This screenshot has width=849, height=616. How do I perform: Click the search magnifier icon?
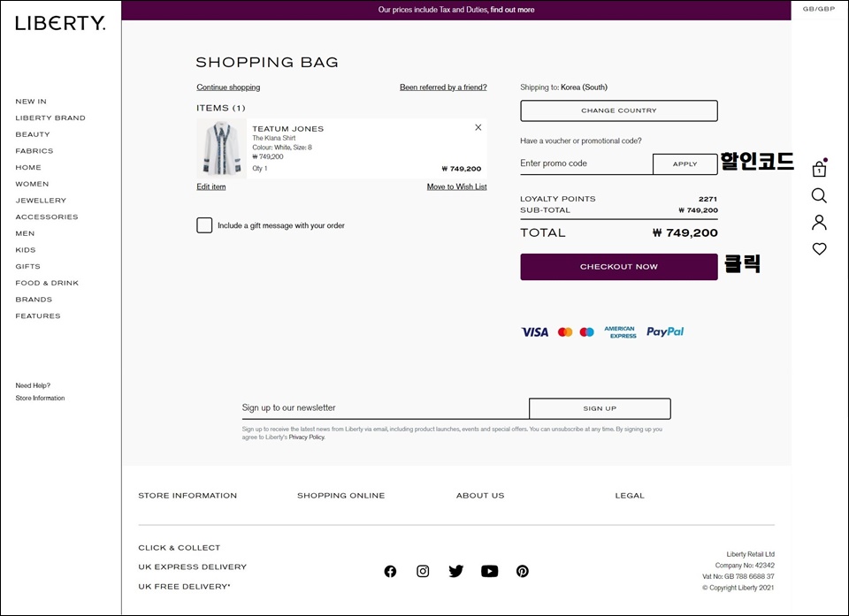click(819, 195)
